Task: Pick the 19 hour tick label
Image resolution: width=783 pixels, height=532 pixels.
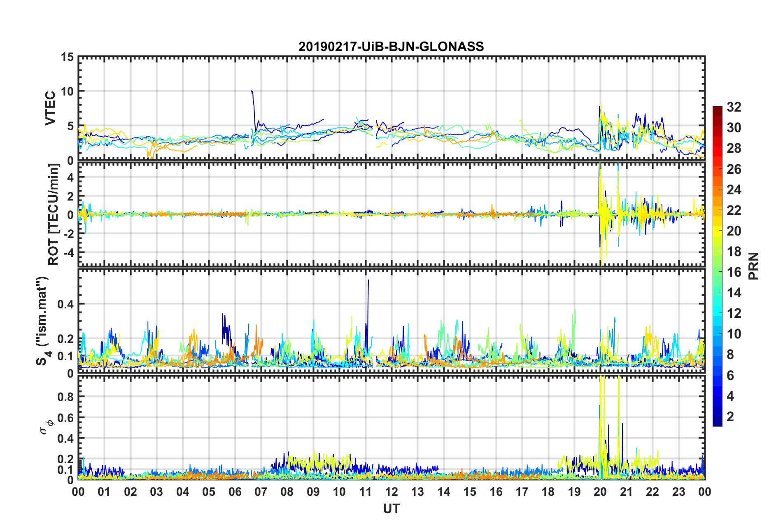Action: click(574, 492)
